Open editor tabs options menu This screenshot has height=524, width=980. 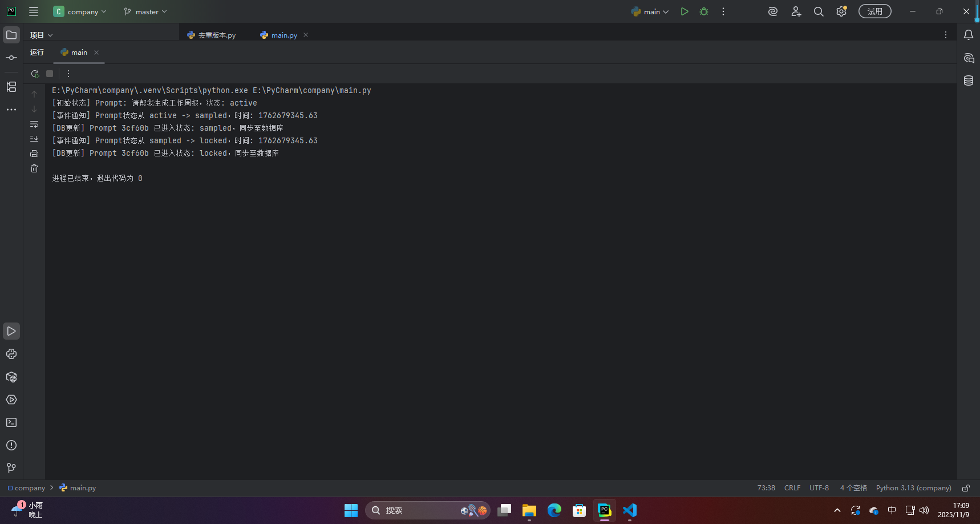(x=946, y=35)
